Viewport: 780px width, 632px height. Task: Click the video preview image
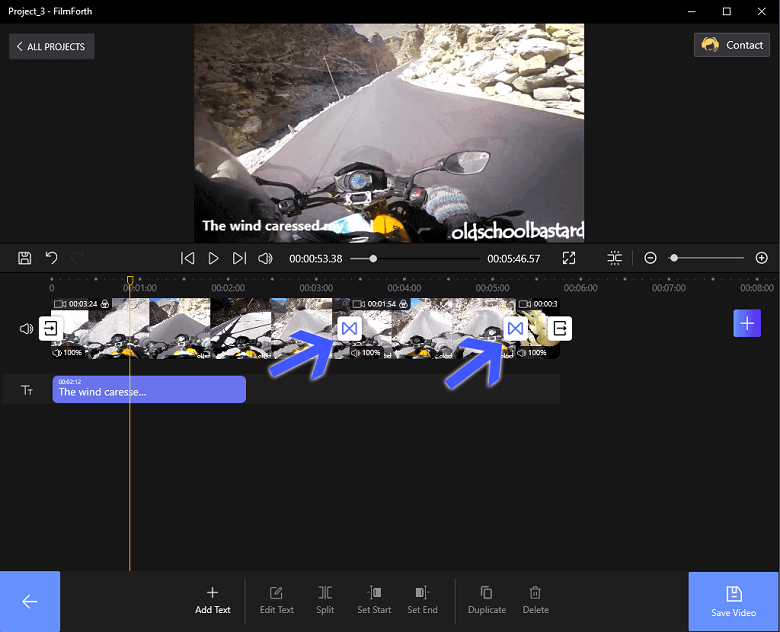pos(389,133)
